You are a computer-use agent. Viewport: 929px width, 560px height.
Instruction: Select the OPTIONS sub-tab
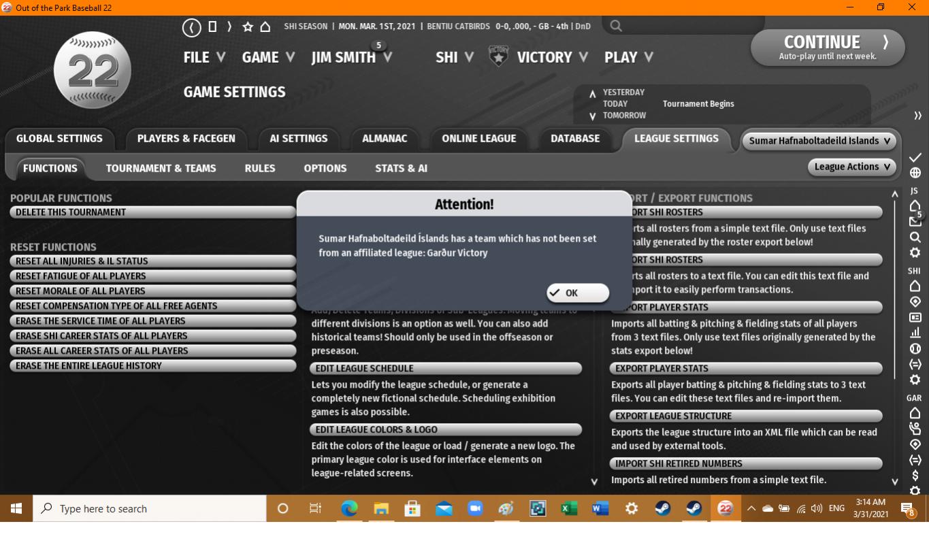325,169
